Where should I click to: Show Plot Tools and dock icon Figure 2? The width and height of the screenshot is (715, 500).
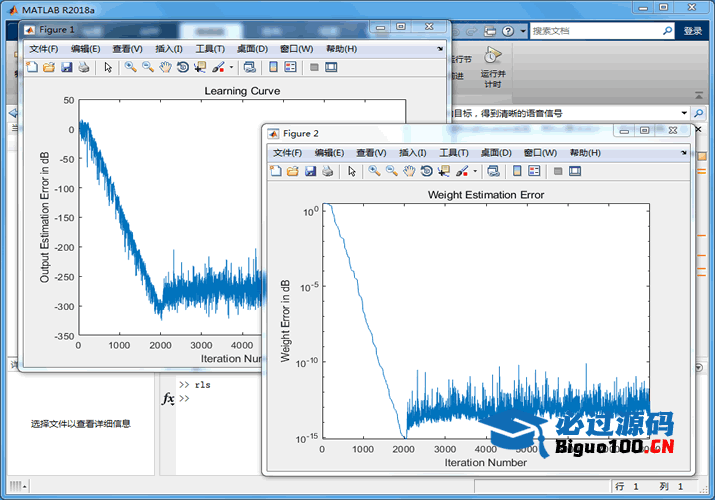[575, 171]
